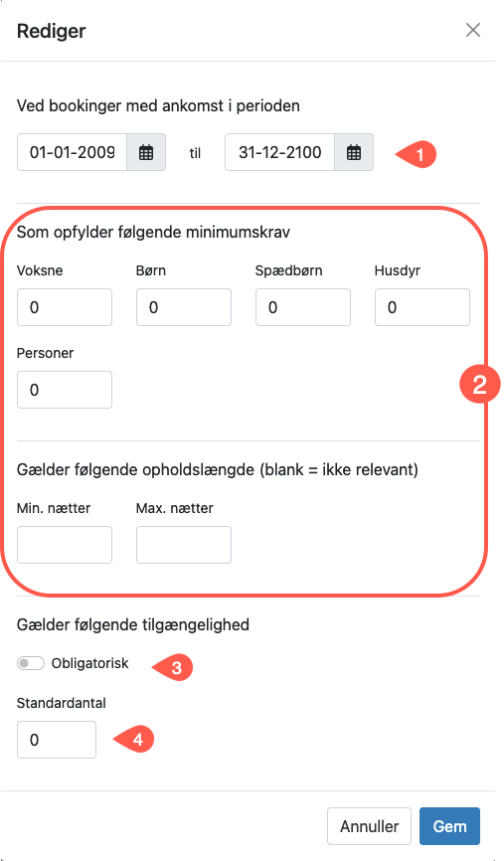Toggle the Obligatorisk switch
Image resolution: width=504 pixels, height=861 pixels.
[x=30, y=663]
